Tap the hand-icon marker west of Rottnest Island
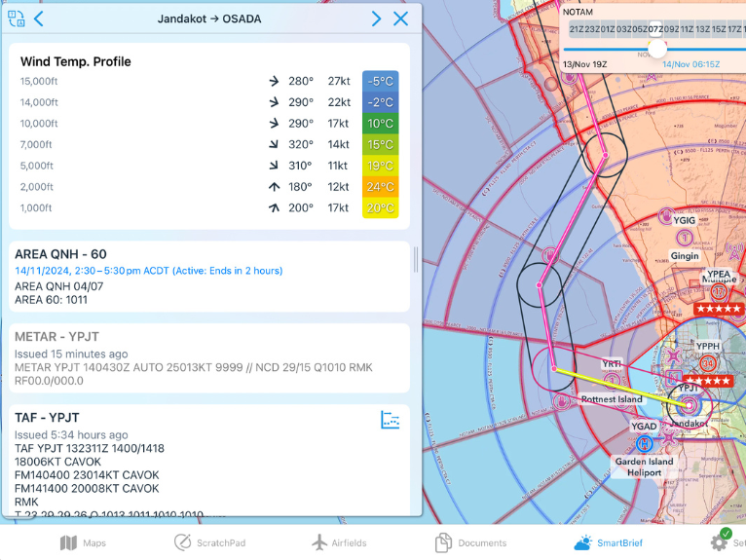 561,401
